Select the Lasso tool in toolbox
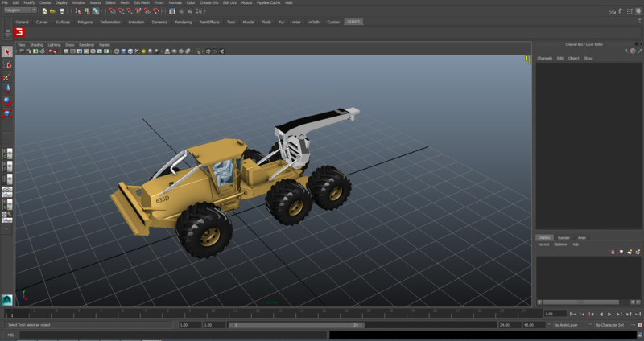The height and width of the screenshot is (341, 644). pyautogui.click(x=7, y=64)
